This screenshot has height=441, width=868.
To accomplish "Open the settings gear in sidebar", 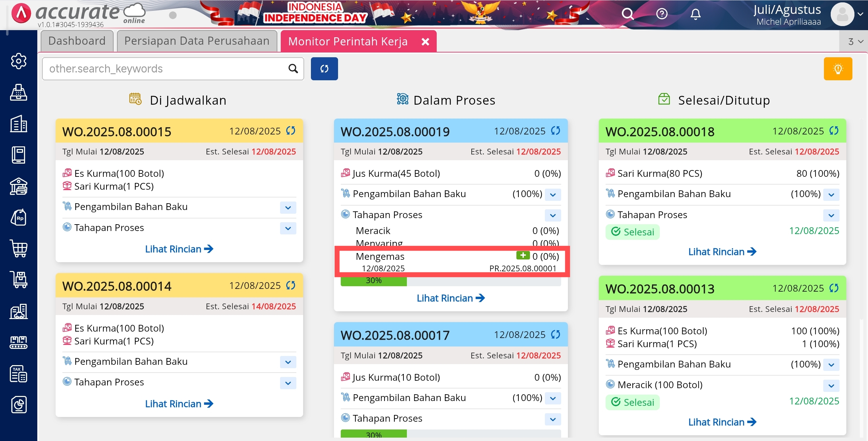I will (18, 61).
